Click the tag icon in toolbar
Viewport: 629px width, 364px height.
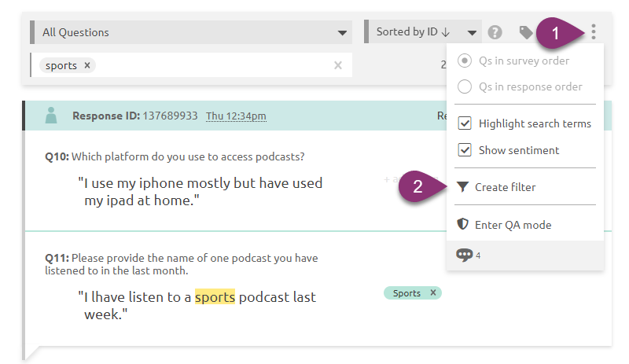pyautogui.click(x=525, y=32)
